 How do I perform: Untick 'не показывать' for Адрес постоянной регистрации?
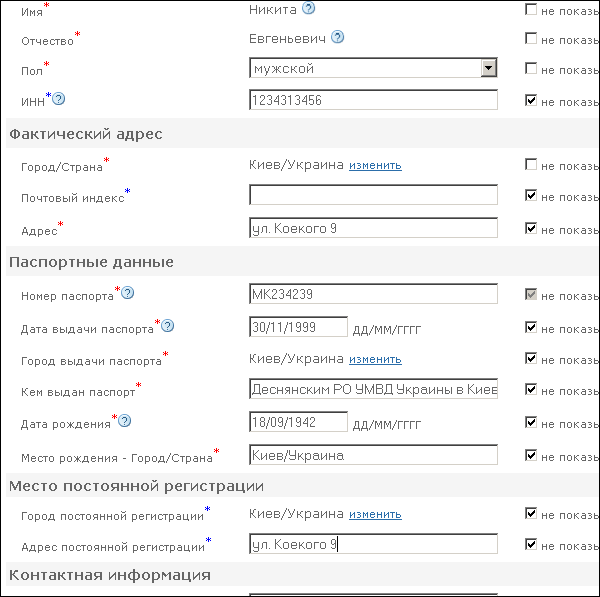click(x=531, y=544)
